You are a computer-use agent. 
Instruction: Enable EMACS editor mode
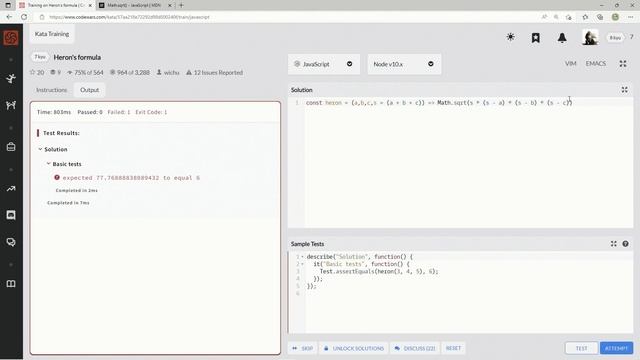tap(596, 64)
